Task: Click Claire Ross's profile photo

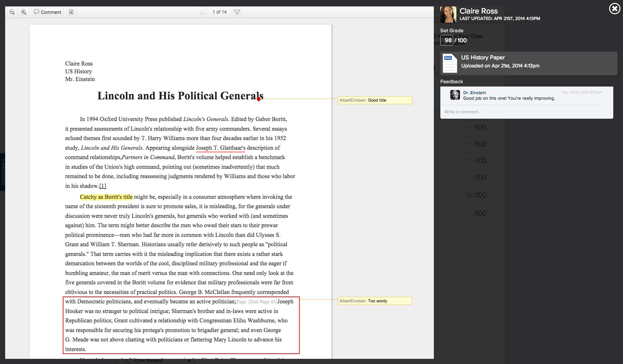Action: point(448,15)
